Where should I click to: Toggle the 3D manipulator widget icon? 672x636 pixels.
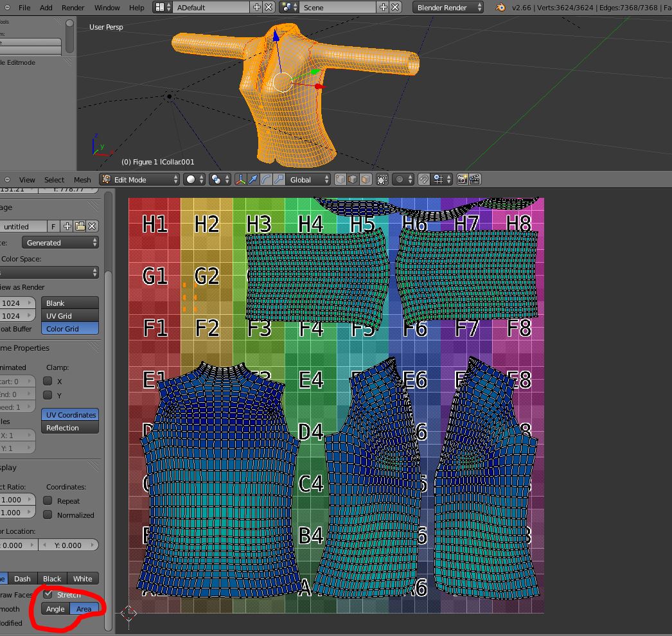[x=241, y=180]
